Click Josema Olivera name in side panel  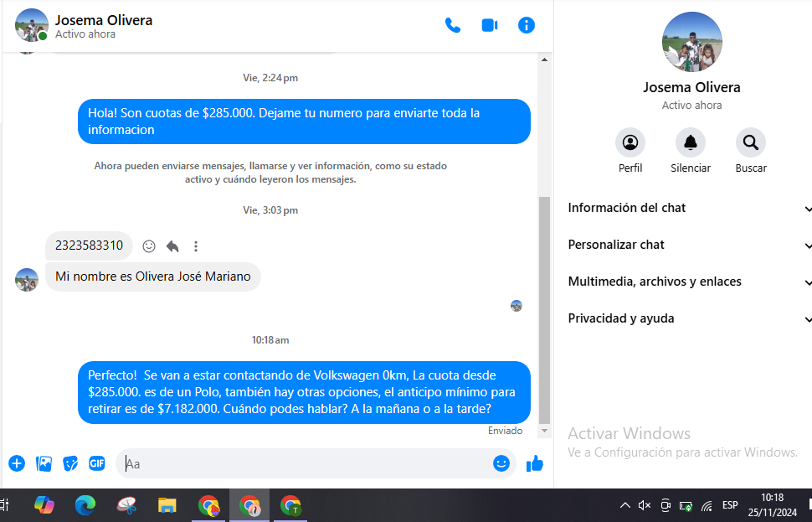click(x=691, y=88)
